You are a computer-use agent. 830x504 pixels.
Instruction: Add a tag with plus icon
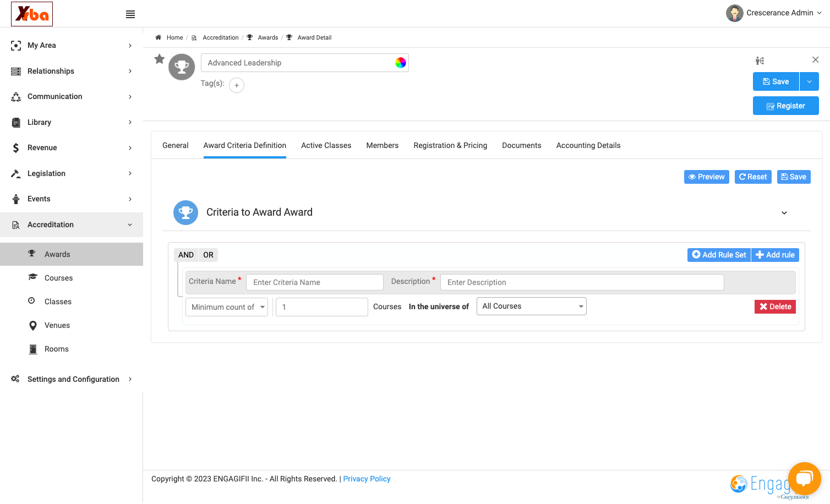pyautogui.click(x=237, y=85)
